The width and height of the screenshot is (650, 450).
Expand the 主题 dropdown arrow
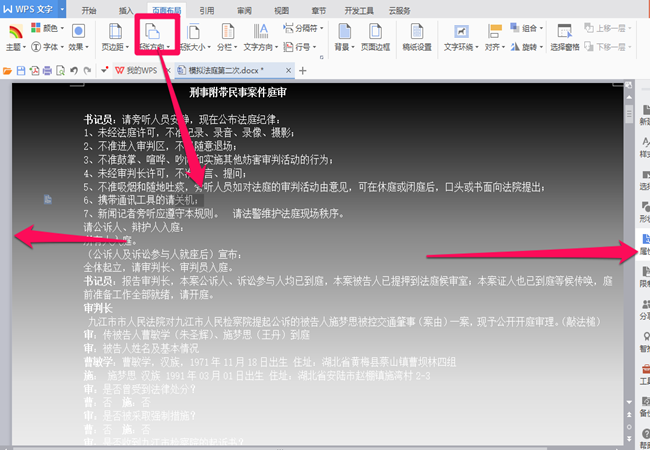[x=24, y=47]
